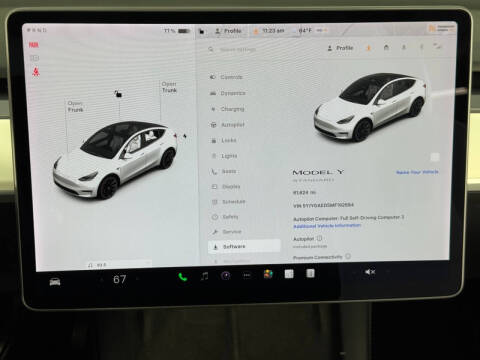Open the all apps three-dots launcher

[247, 275]
